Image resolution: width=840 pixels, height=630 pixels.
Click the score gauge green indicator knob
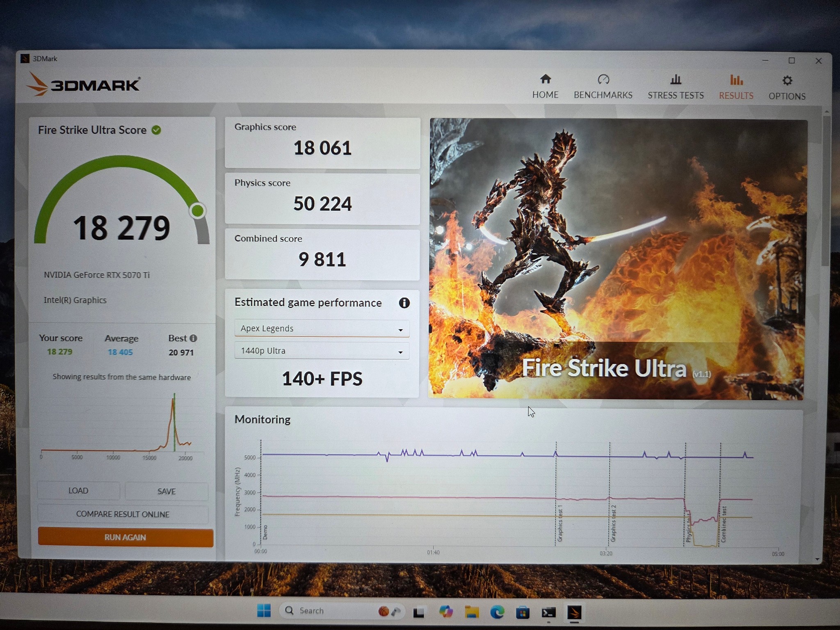click(198, 211)
